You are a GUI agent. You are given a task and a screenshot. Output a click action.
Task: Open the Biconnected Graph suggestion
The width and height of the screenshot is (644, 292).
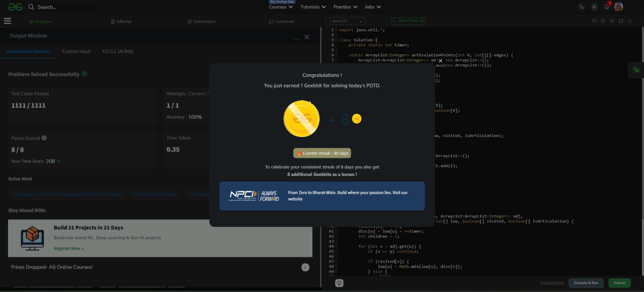coord(155,195)
